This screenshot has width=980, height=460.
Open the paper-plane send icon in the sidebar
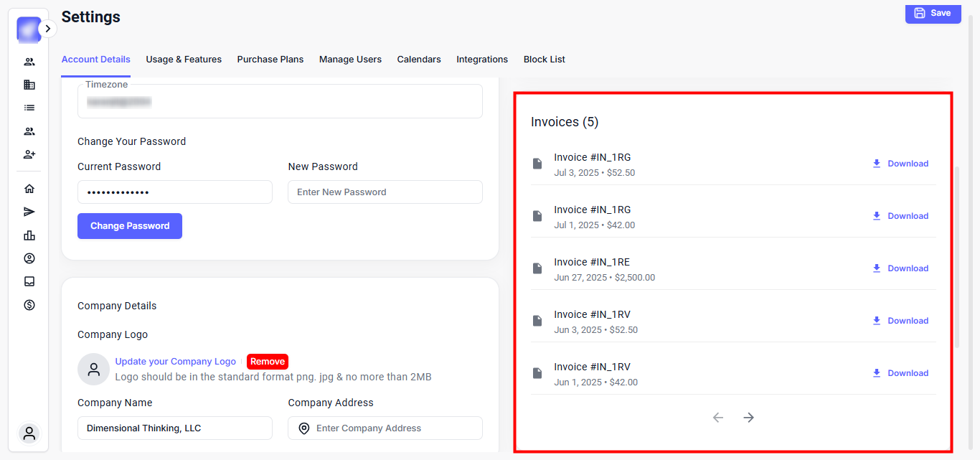point(29,212)
